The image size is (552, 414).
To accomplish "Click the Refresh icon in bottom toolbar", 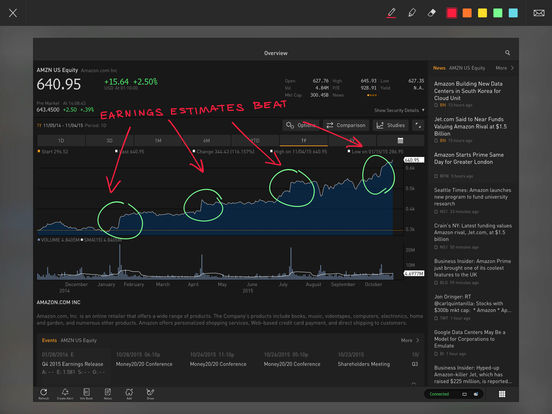I will coord(44,394).
